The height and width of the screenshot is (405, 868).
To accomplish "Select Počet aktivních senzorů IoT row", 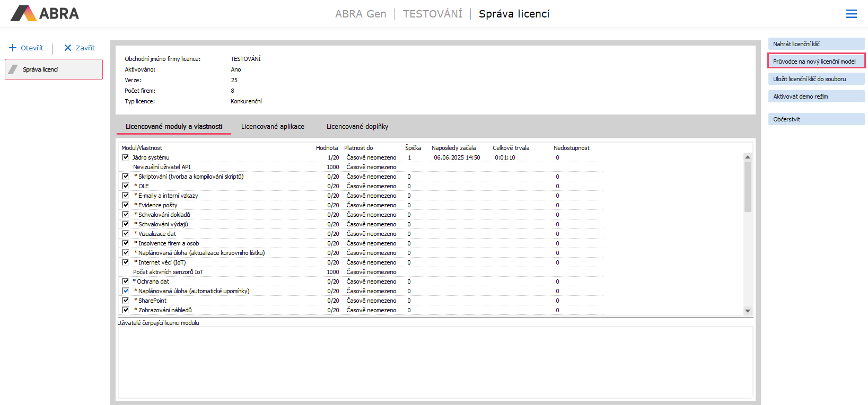I will click(x=362, y=272).
